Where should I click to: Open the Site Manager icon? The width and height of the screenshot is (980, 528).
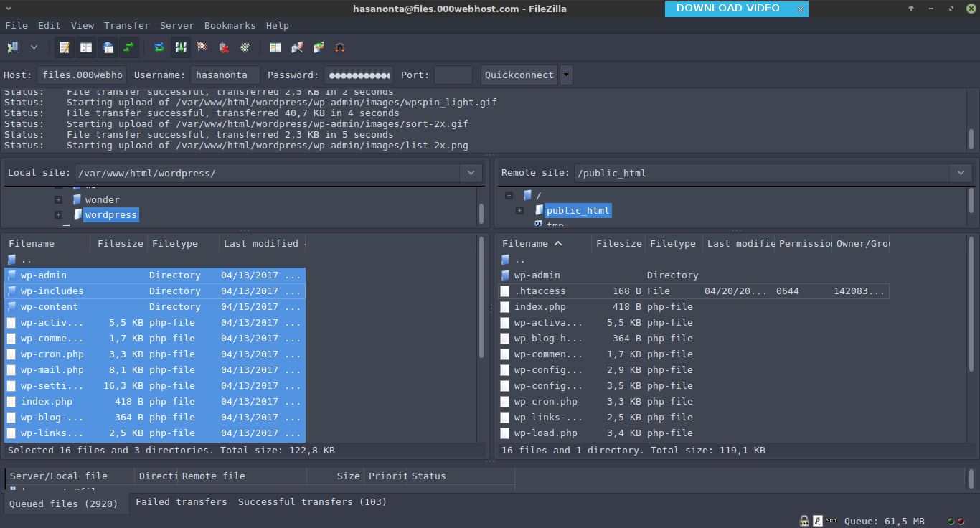point(13,47)
